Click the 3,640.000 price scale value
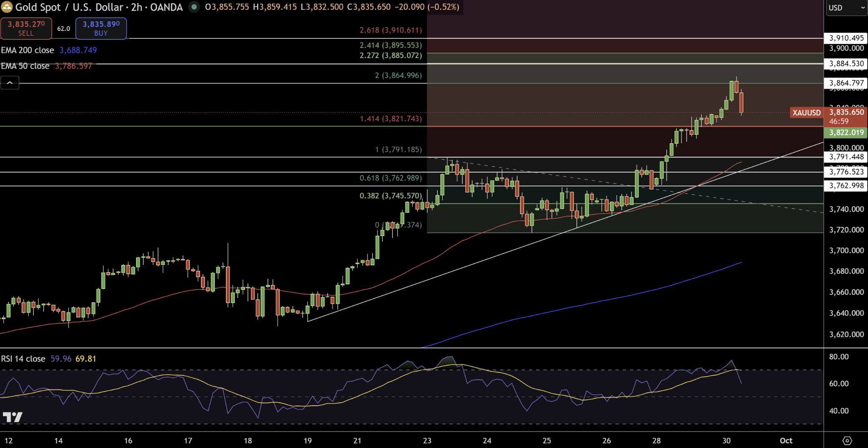This screenshot has width=868, height=448. point(846,314)
